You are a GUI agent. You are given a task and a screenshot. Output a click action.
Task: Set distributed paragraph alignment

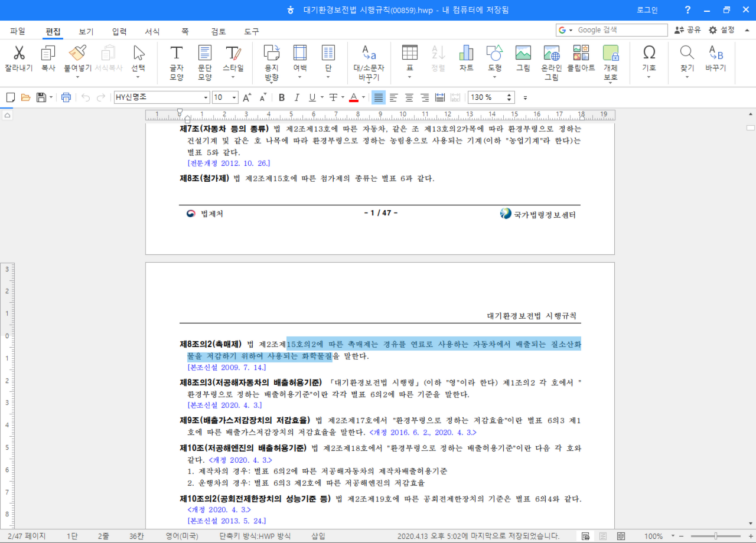pos(440,97)
